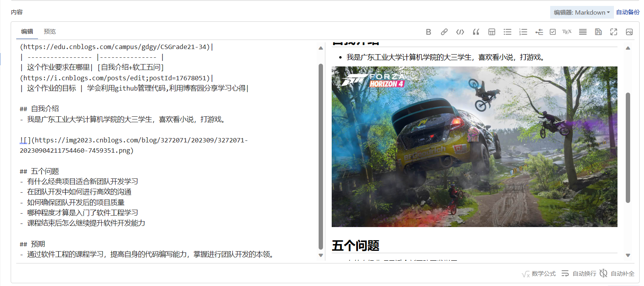This screenshot has width=644, height=286.
Task: Create a numbered list from the toolbar
Action: [523, 32]
